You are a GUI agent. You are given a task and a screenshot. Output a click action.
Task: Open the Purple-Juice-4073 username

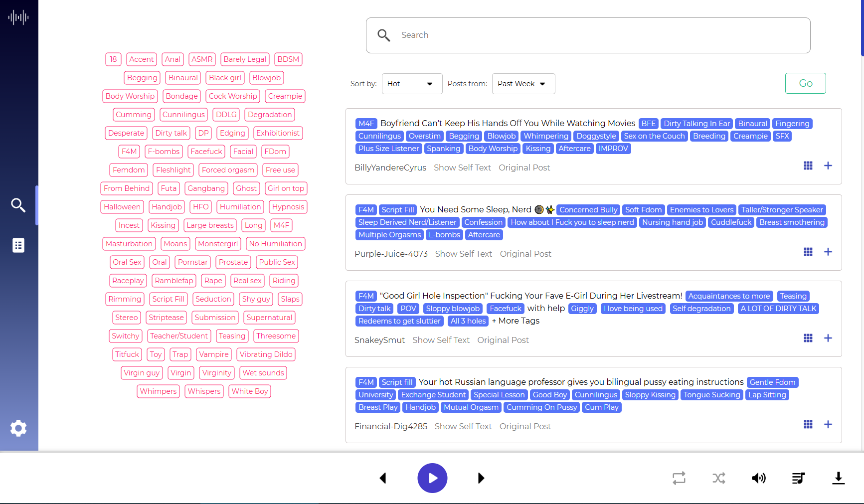pos(391,254)
